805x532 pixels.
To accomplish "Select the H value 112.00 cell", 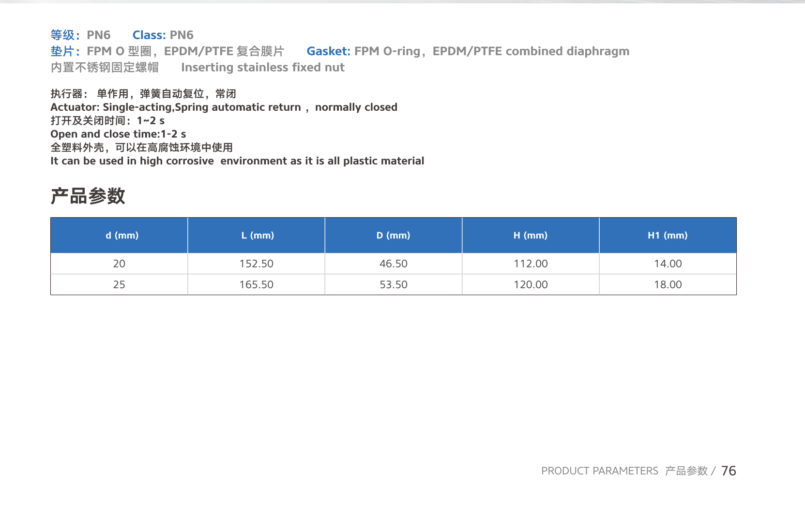I will pyautogui.click(x=531, y=264).
